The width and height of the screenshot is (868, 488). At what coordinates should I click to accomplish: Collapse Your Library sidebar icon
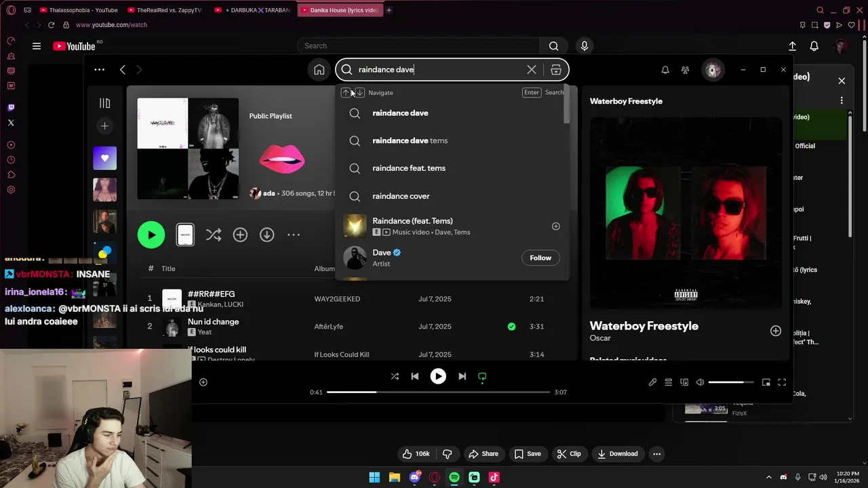104,103
